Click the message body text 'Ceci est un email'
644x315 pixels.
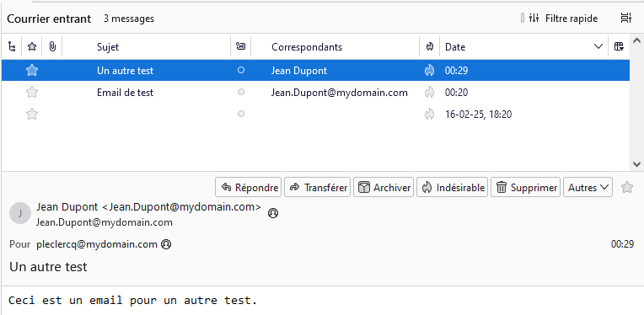pyautogui.click(x=65, y=300)
